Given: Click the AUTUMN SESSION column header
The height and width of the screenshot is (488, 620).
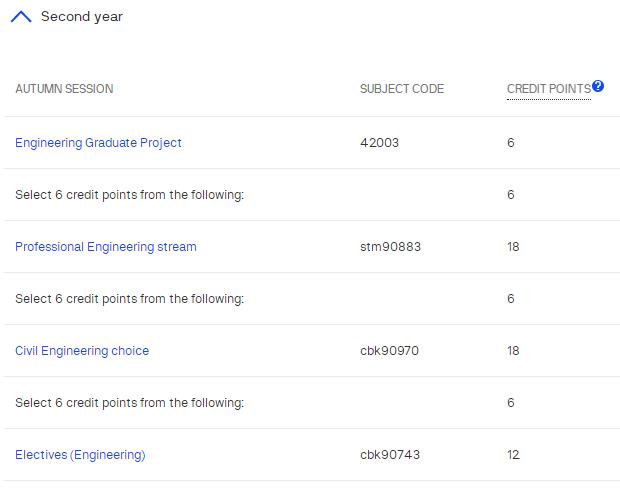Looking at the screenshot, I should [x=64, y=89].
